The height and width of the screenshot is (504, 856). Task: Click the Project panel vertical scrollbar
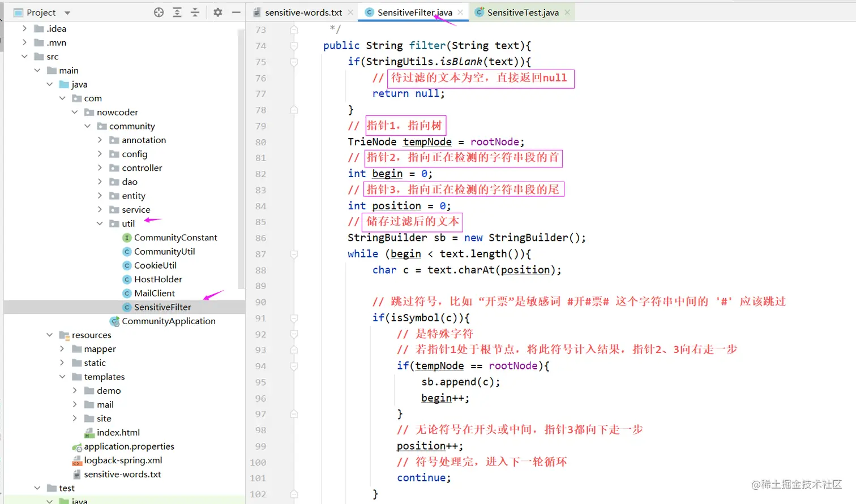click(x=242, y=158)
